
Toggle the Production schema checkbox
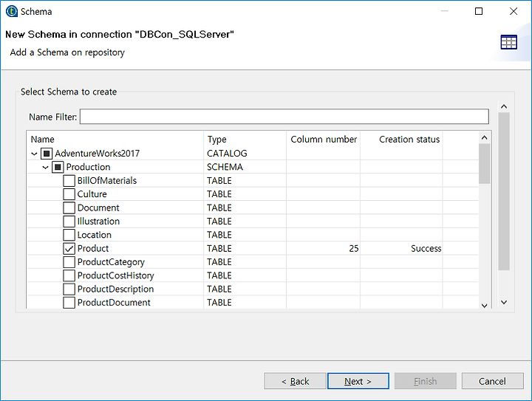click(x=58, y=167)
